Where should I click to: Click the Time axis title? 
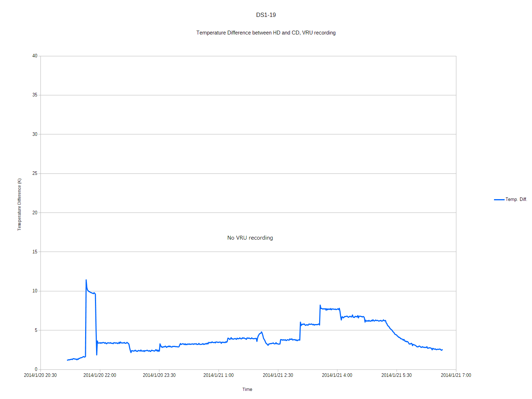(247, 389)
